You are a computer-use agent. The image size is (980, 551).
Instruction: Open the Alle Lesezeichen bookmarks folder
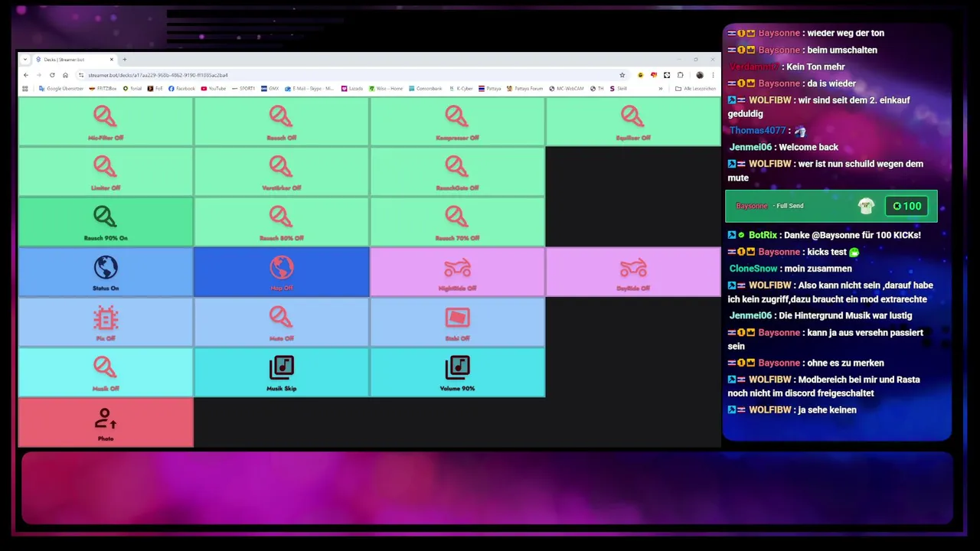[695, 89]
